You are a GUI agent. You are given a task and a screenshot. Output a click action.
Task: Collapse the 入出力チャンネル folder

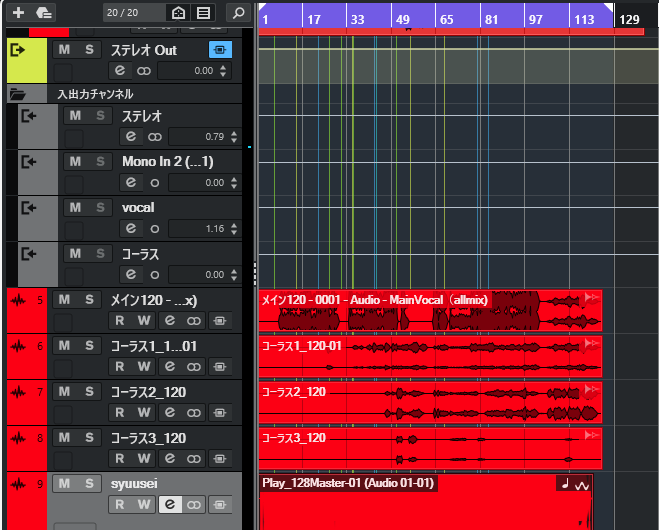18,94
